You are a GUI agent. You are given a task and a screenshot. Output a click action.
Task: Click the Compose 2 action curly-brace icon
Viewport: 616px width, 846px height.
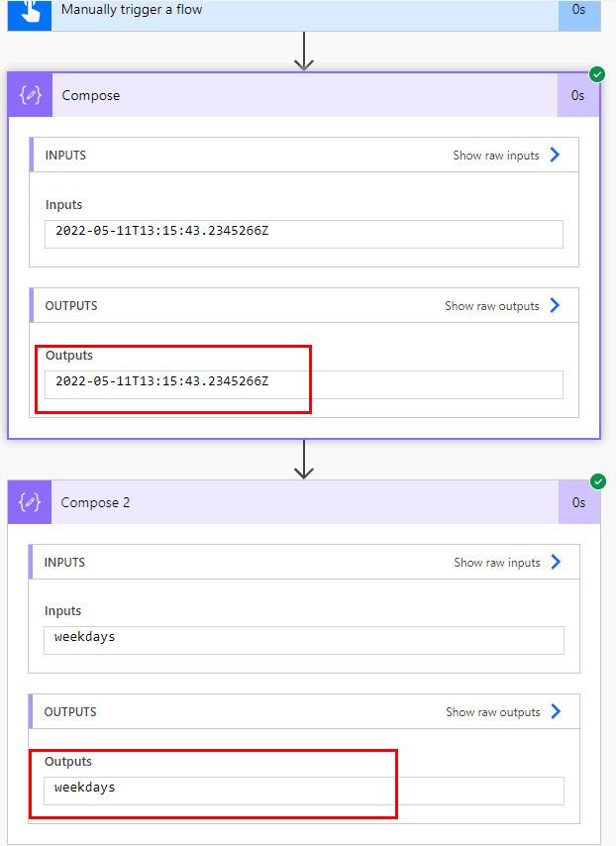[x=30, y=502]
